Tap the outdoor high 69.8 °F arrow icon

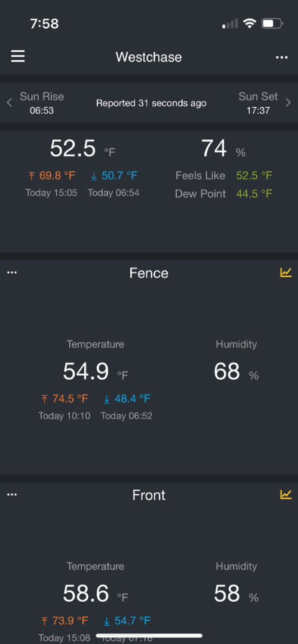(32, 176)
